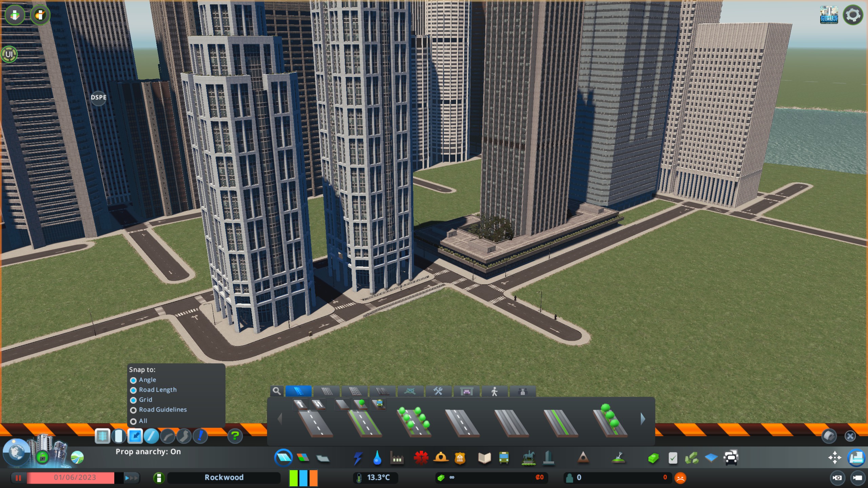868x488 pixels.
Task: Select upgrade road mode exclamation button
Action: point(200,436)
